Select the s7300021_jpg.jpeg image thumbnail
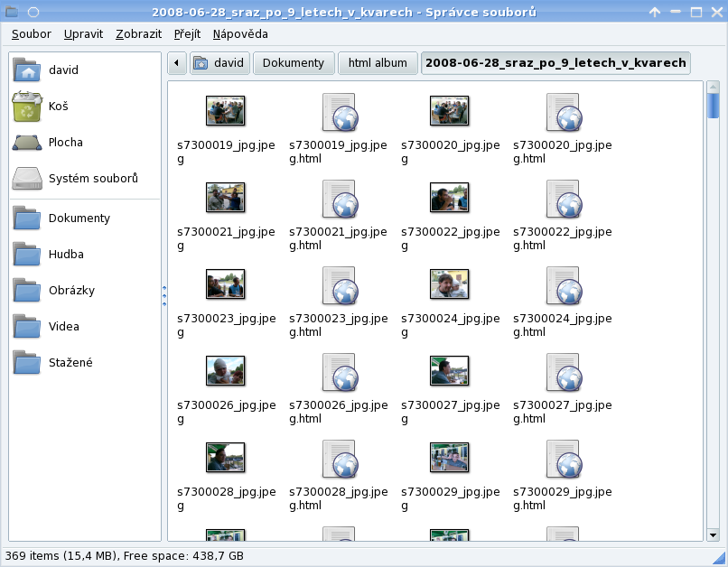The height and width of the screenshot is (567, 728). pos(225,197)
